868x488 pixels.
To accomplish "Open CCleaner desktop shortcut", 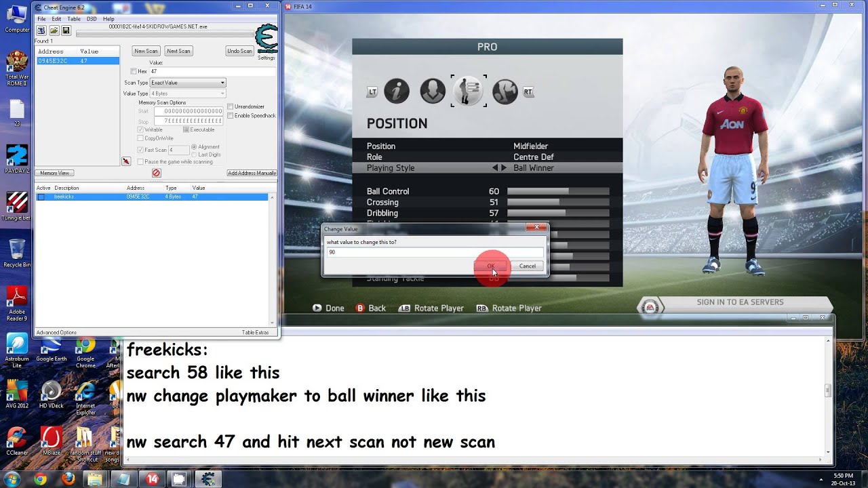I will tap(17, 441).
